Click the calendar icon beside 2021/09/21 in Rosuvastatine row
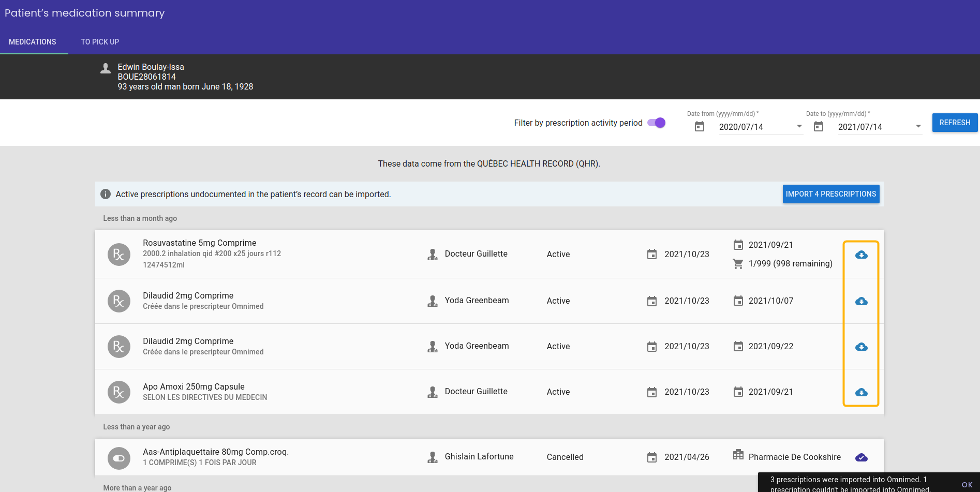This screenshot has height=492, width=980. [738, 245]
